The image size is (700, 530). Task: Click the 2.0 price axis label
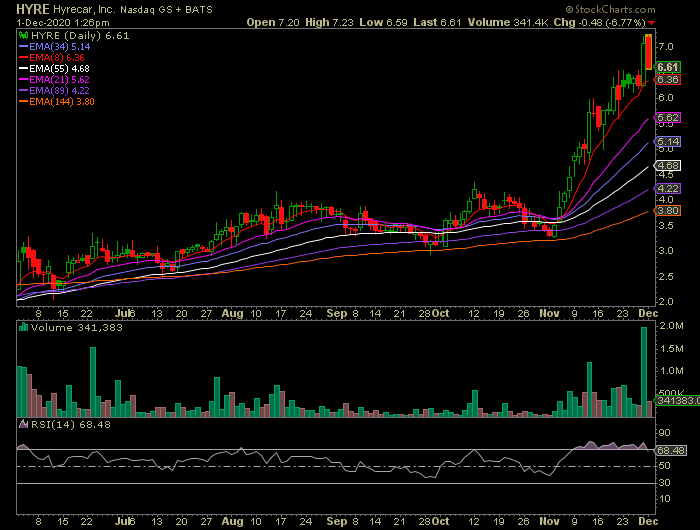[x=666, y=301]
